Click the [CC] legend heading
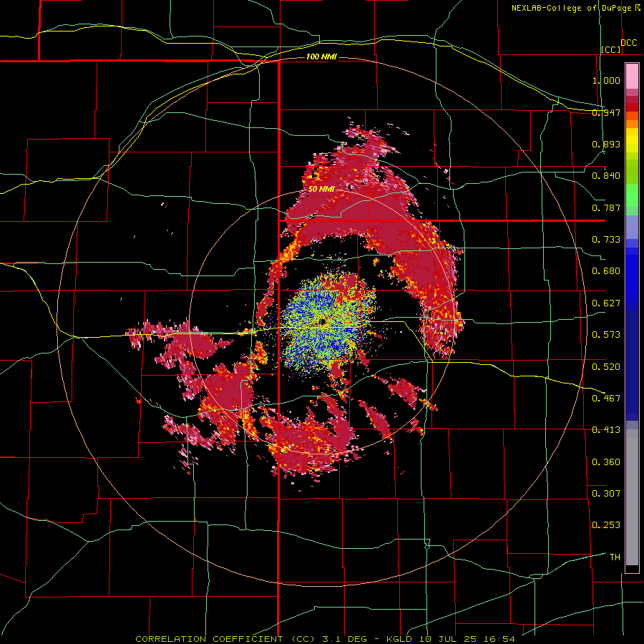This screenshot has width=644, height=644. coord(611,49)
